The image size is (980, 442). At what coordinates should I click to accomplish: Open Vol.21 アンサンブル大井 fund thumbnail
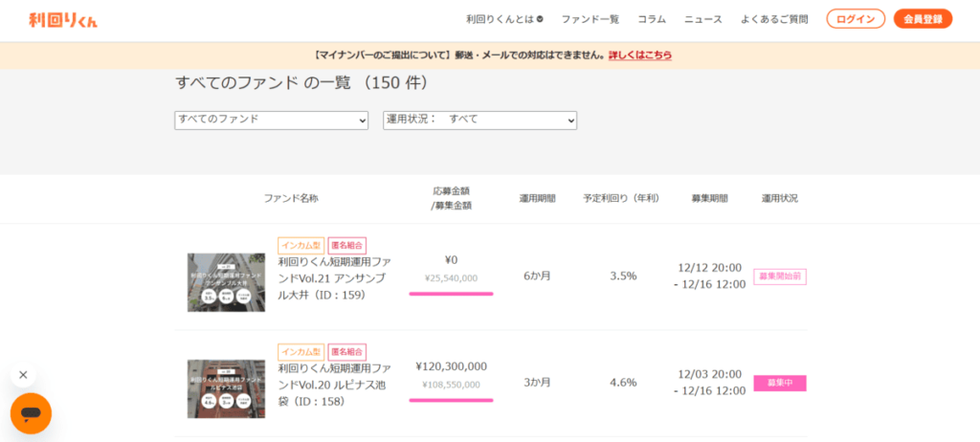coord(226,282)
